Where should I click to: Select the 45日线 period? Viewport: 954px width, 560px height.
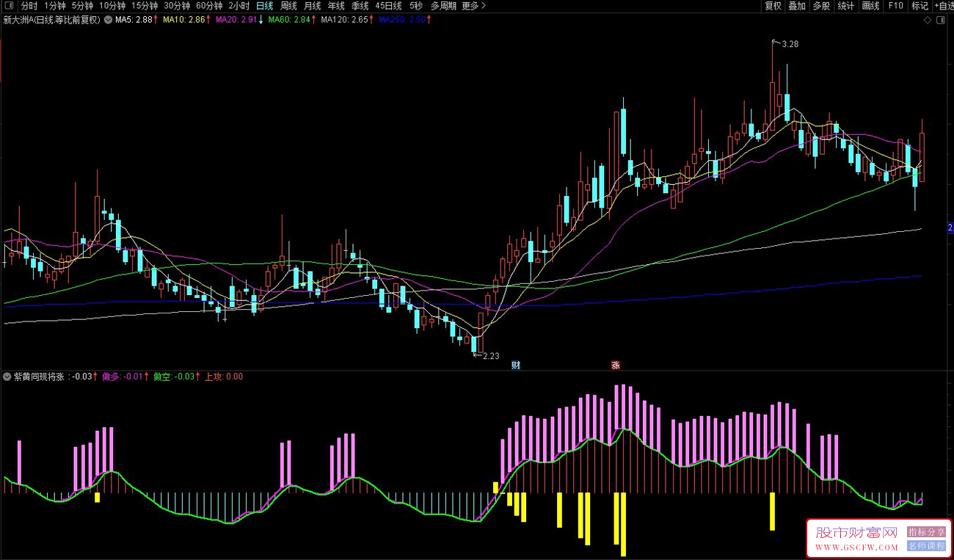click(x=389, y=6)
